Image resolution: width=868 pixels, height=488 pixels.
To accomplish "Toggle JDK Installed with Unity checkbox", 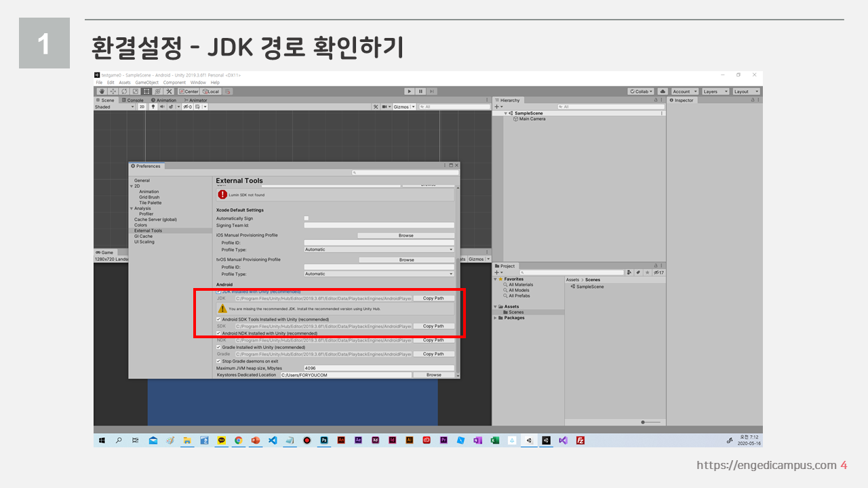I will click(x=218, y=291).
